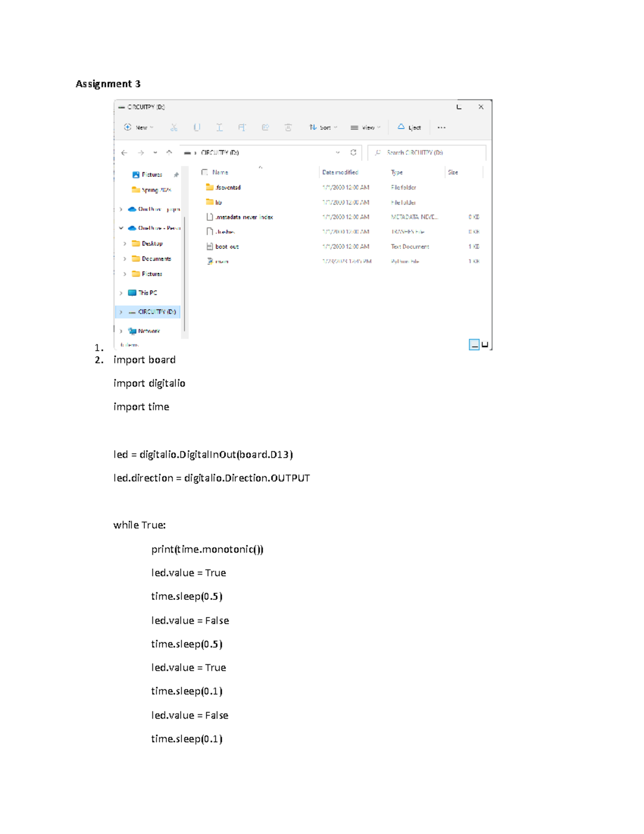Click the Eject button
The image size is (644, 834).
[x=409, y=128]
